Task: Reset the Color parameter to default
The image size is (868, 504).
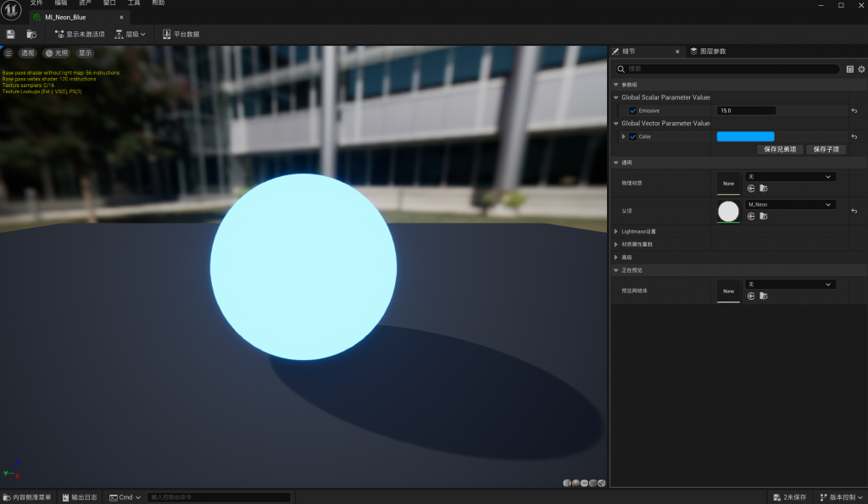Action: pyautogui.click(x=854, y=136)
